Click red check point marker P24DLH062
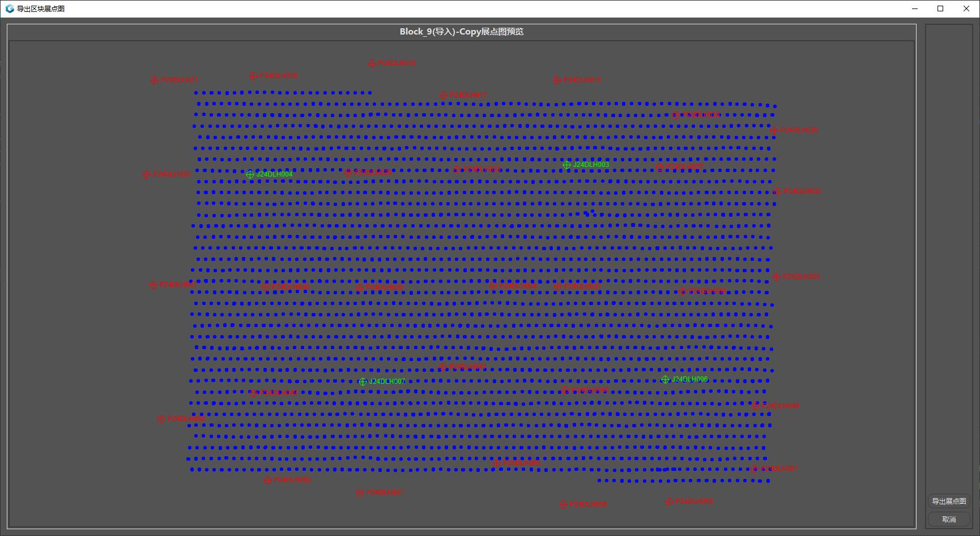This screenshot has width=980, height=536. (267, 480)
